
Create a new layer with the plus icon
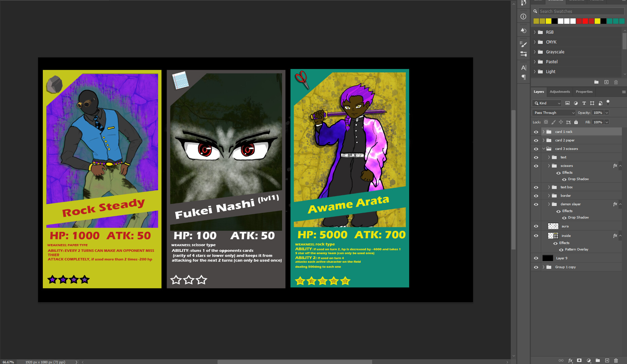[x=607, y=360]
